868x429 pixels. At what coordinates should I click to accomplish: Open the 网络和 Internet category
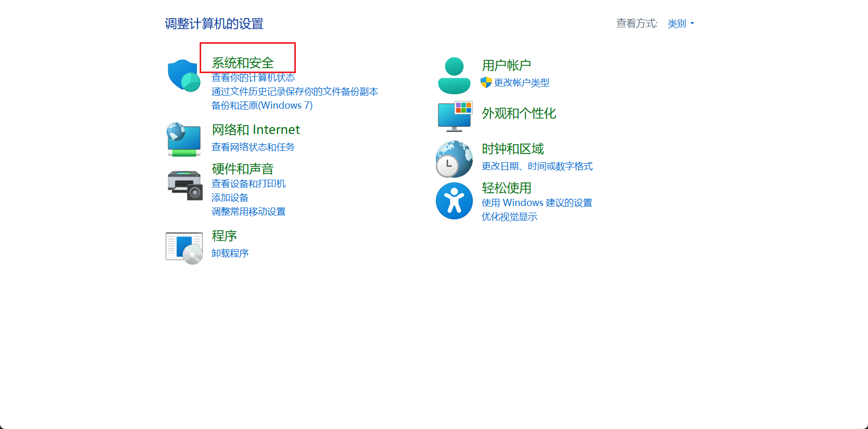pyautogui.click(x=256, y=130)
